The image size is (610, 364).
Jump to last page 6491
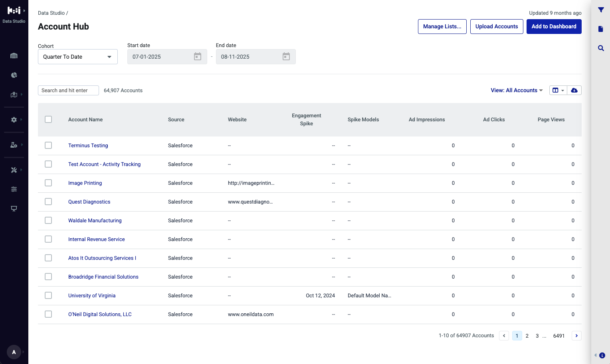(559, 336)
